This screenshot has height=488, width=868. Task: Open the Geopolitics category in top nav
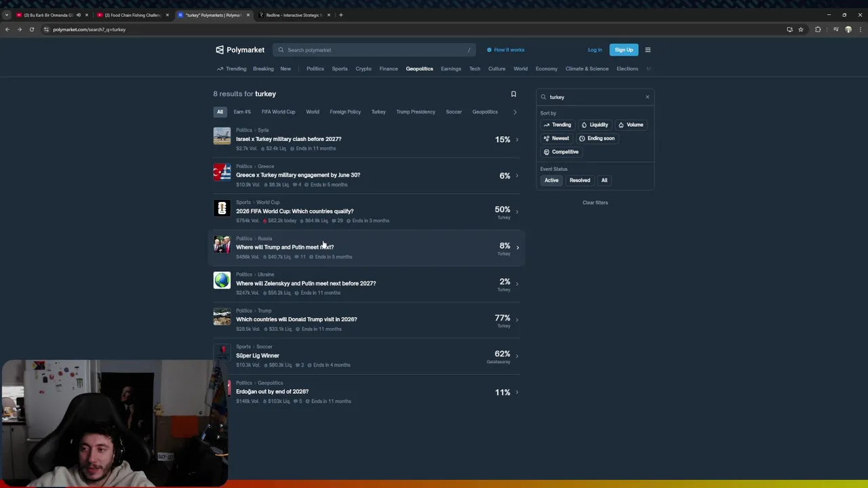click(419, 68)
